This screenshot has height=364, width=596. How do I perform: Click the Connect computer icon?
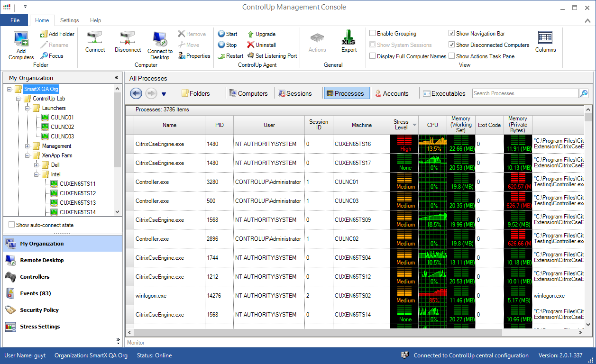95,42
